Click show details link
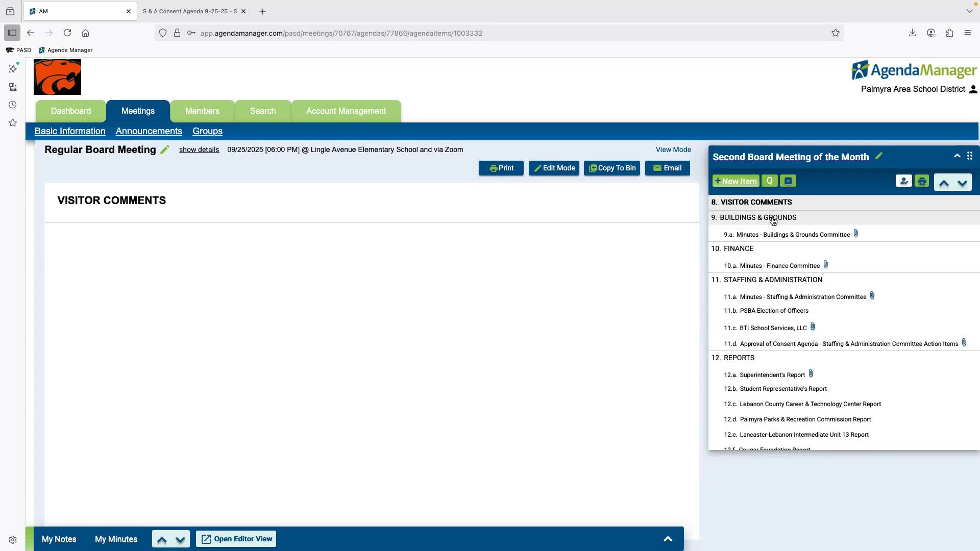The width and height of the screenshot is (980, 551). pos(199,149)
